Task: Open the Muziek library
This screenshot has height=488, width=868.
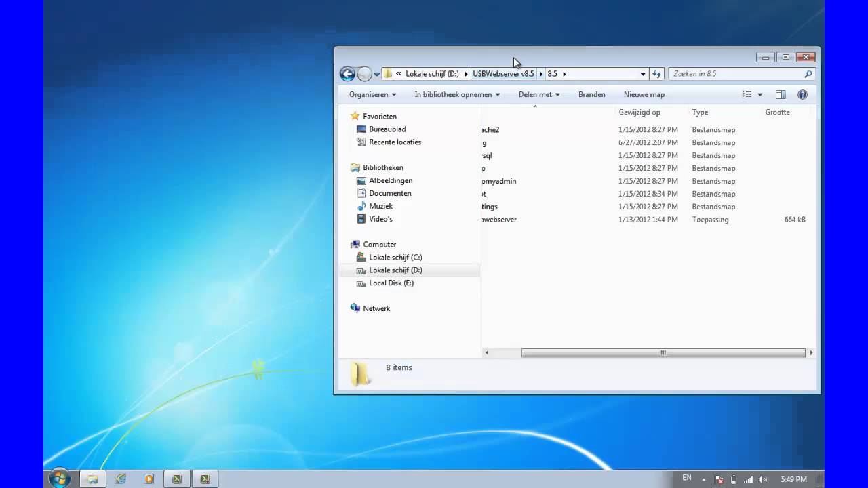Action: point(380,207)
